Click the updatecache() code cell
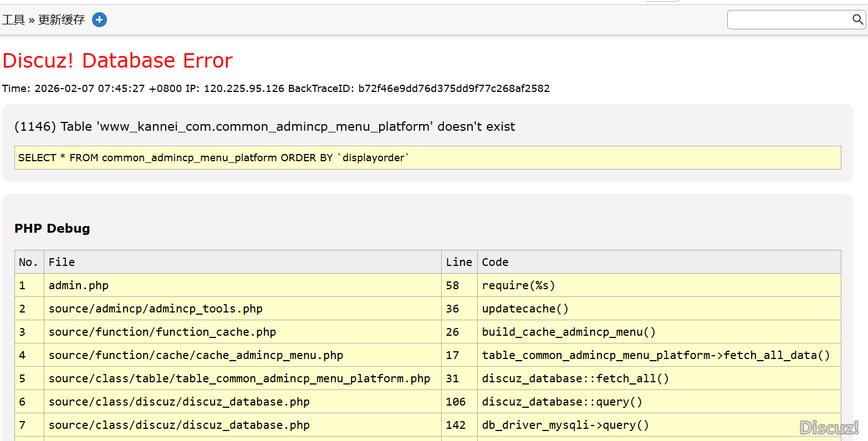 coord(525,309)
